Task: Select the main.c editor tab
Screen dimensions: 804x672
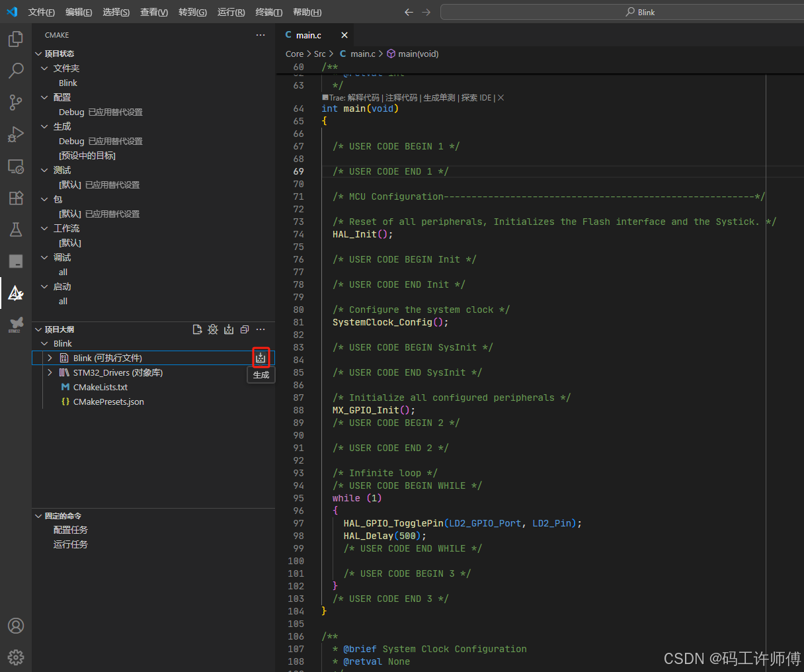Action: [x=309, y=35]
